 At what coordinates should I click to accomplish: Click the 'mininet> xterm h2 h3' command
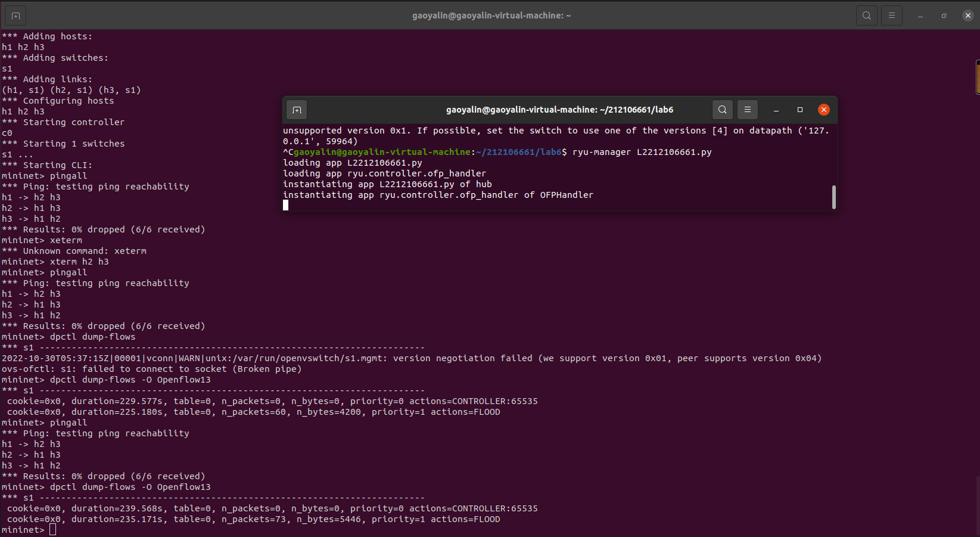point(55,262)
